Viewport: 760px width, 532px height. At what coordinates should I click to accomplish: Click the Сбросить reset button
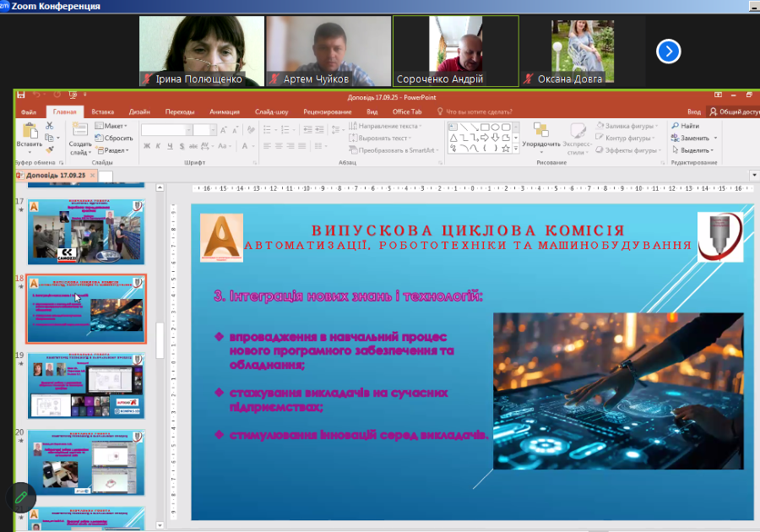[x=114, y=138]
